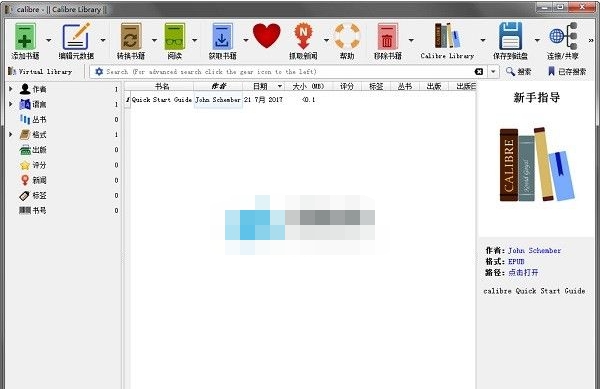Image resolution: width=602 pixels, height=389 pixels.
Task: Open the Fetch news dropdown arrow
Action: [326, 40]
